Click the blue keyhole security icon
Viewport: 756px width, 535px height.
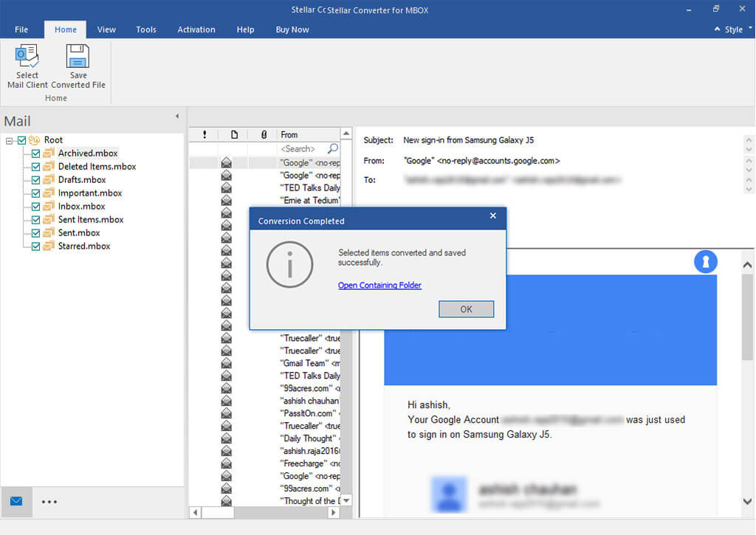(x=706, y=262)
